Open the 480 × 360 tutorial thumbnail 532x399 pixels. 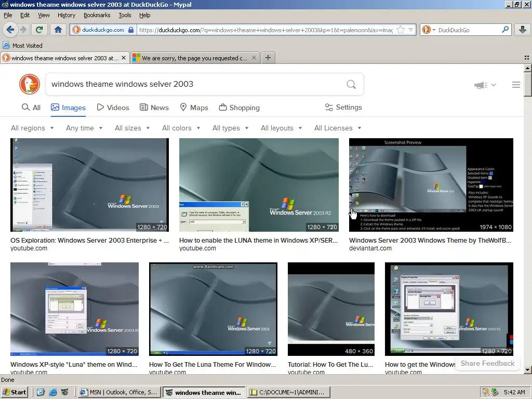(x=331, y=309)
